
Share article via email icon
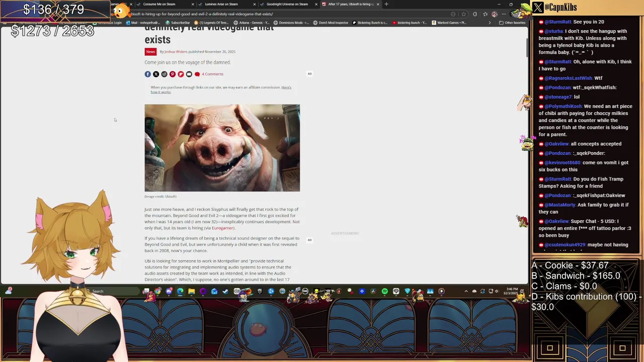pyautogui.click(x=189, y=74)
